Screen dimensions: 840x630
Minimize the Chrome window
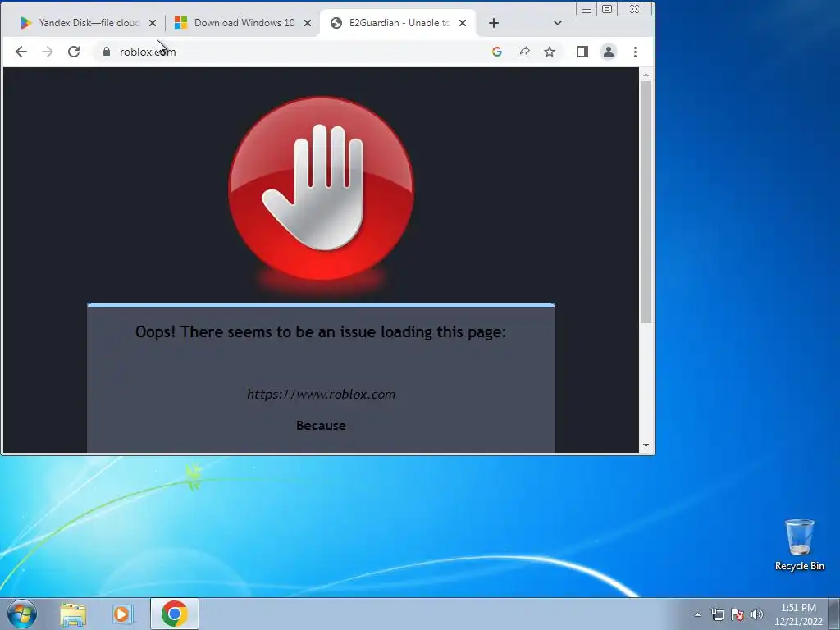[587, 9]
